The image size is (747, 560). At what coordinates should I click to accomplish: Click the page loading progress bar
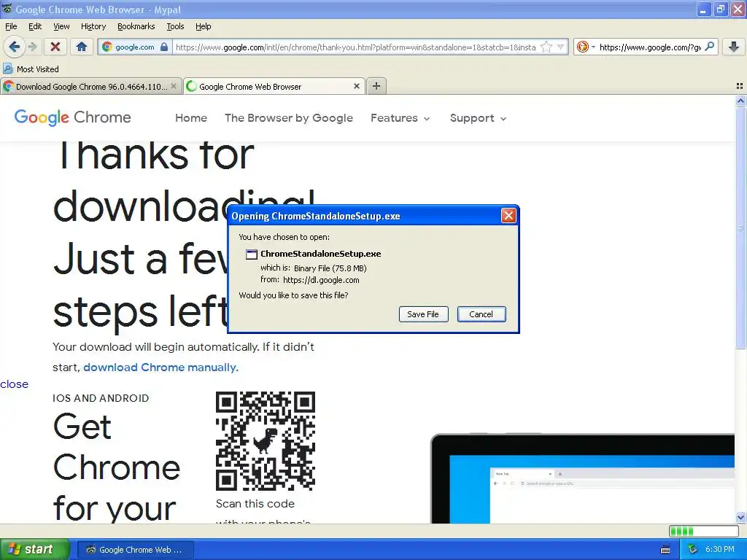pyautogui.click(x=704, y=531)
